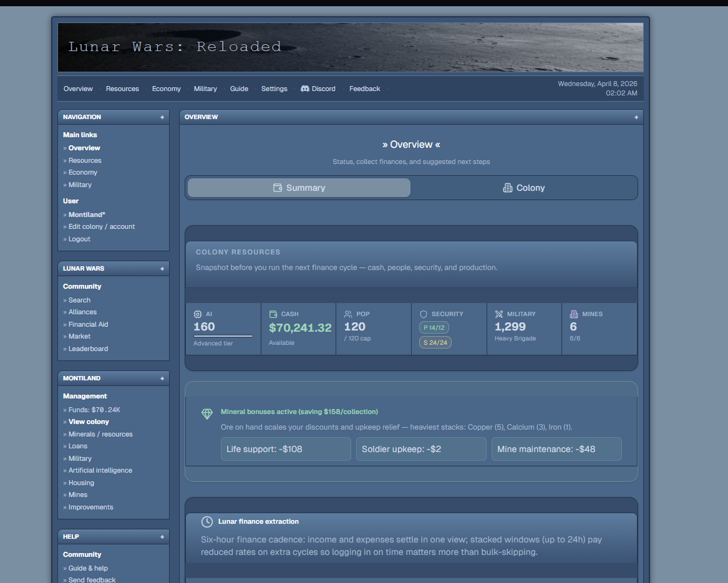The height and width of the screenshot is (583, 728).
Task: Open Discord from the top menu
Action: pos(318,89)
